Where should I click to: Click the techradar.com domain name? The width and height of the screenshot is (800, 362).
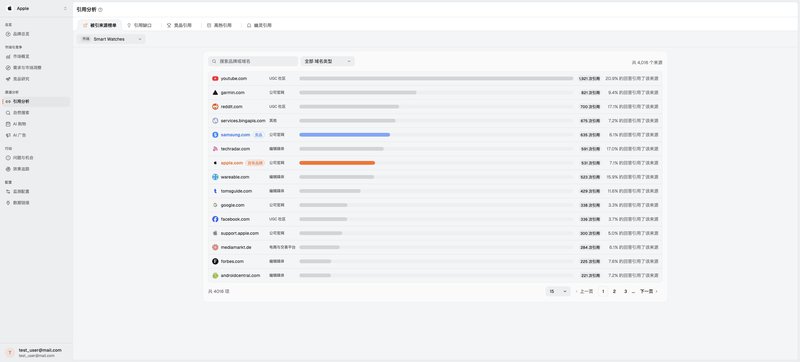click(x=235, y=149)
